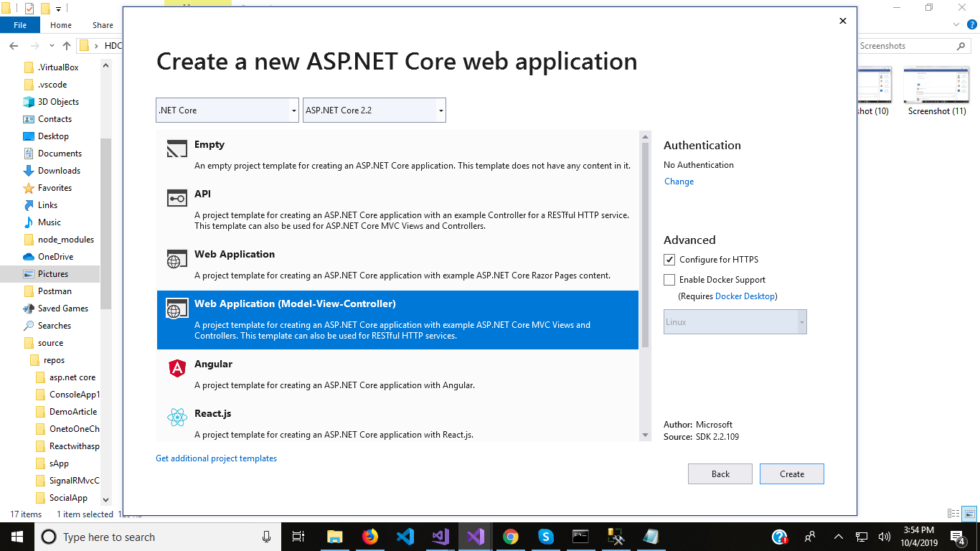Open the notepad-style taskbar icon
The height and width of the screenshot is (551, 980).
651,537
